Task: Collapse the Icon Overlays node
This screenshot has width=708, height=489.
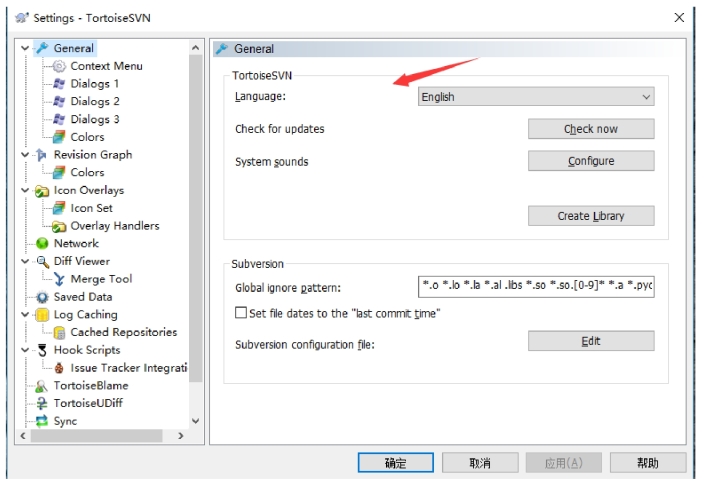Action: [25, 191]
